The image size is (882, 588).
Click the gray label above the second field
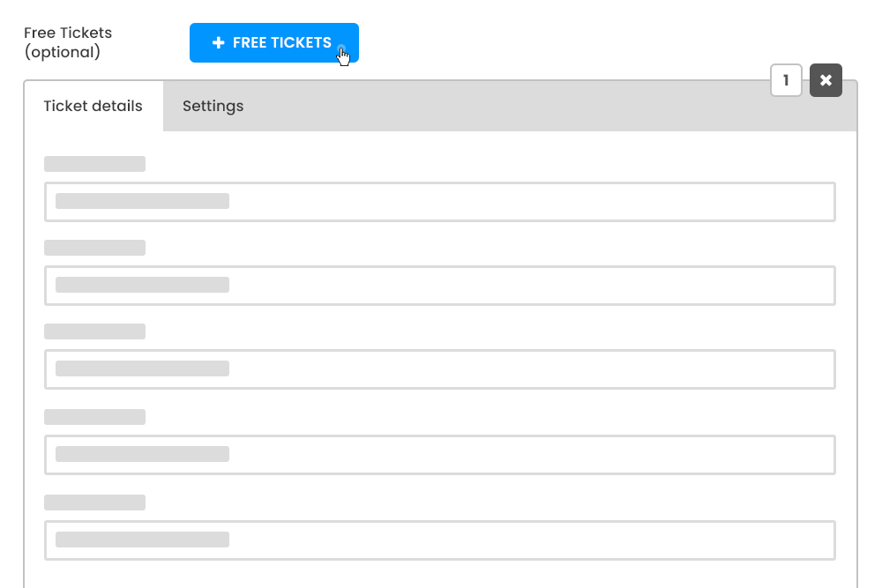[94, 248]
